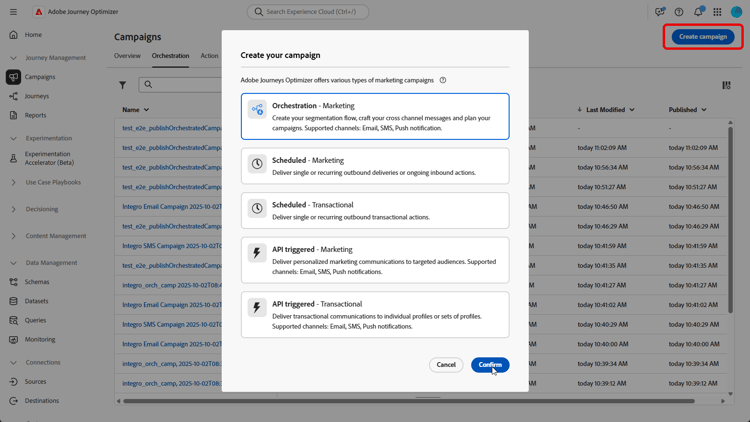Click the Experimentation Accelerator flask icon

point(13,158)
